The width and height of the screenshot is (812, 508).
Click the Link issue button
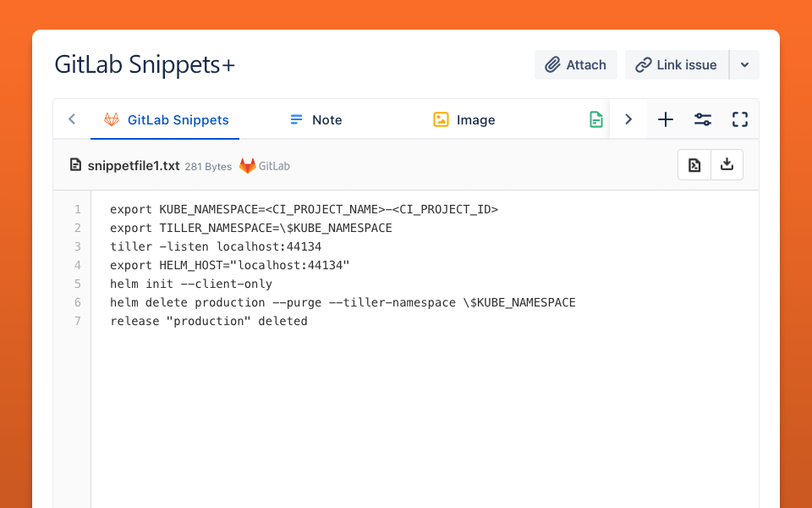[x=676, y=64]
